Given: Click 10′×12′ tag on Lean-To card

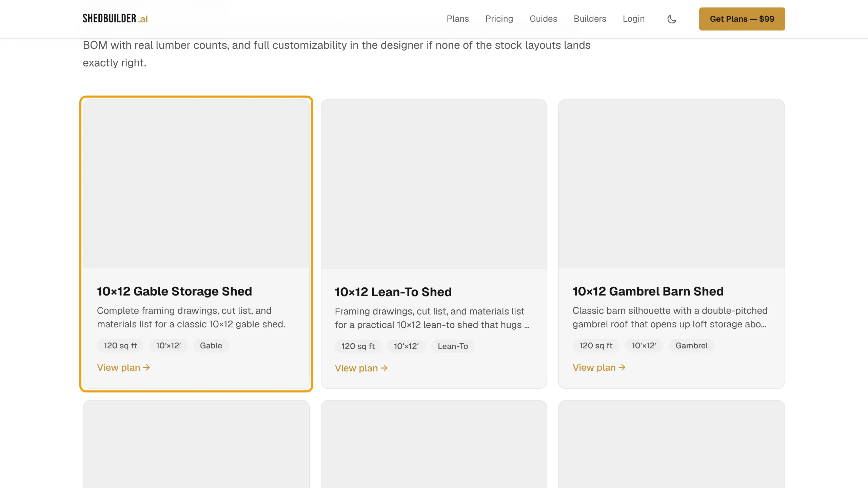Looking at the screenshot, I should click(x=406, y=346).
